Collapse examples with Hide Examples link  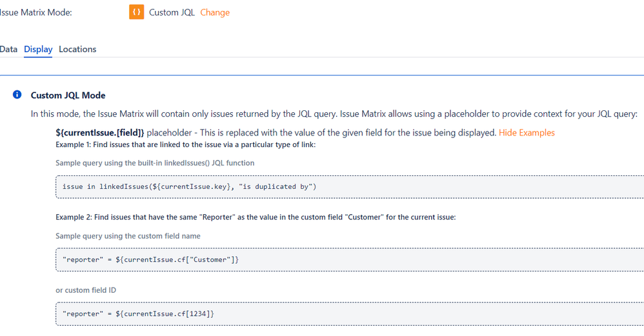pyautogui.click(x=527, y=132)
